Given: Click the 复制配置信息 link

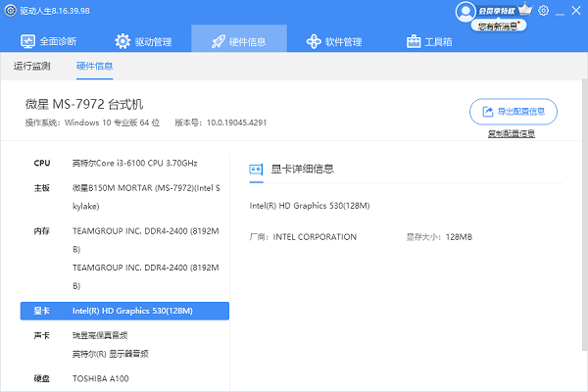Looking at the screenshot, I should coord(511,133).
